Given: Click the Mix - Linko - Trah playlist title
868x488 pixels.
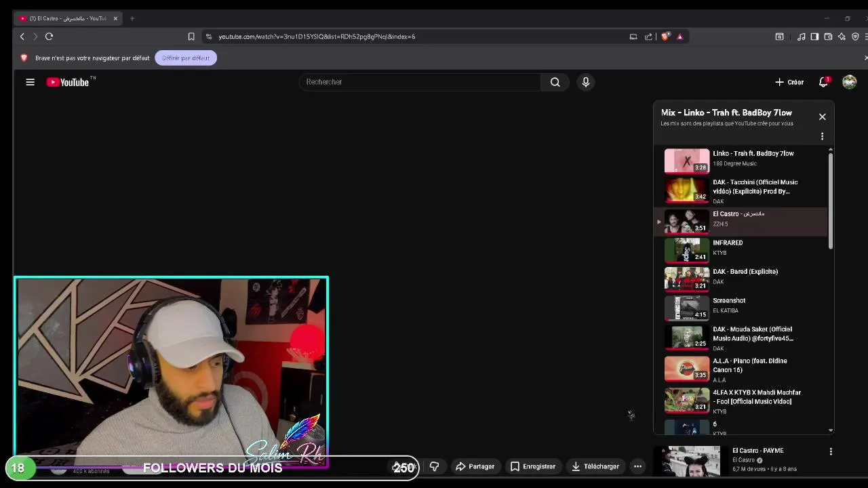Looking at the screenshot, I should (726, 113).
